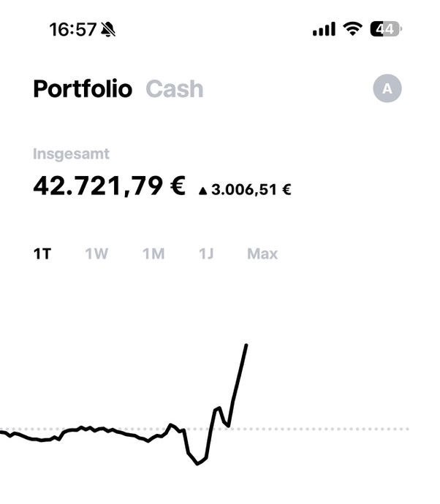Open the account avatar icon "A"
Image resolution: width=440 pixels, height=504 pixels.
[387, 89]
